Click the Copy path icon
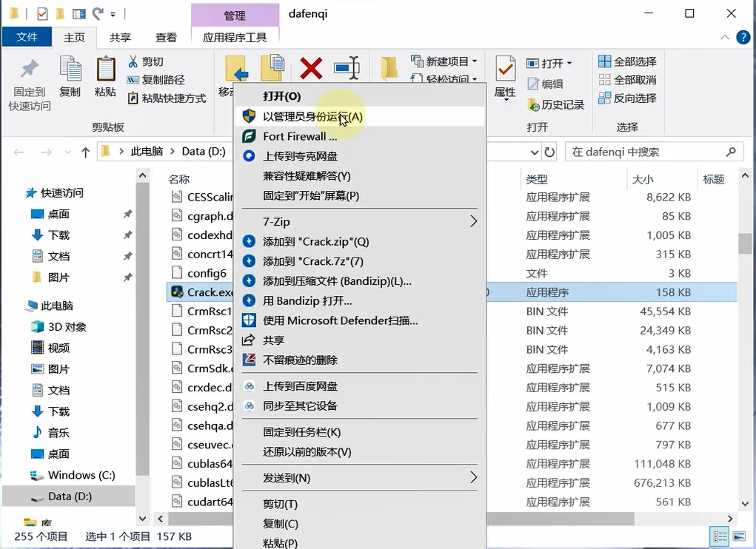Image resolution: width=756 pixels, height=549 pixels. (133, 80)
